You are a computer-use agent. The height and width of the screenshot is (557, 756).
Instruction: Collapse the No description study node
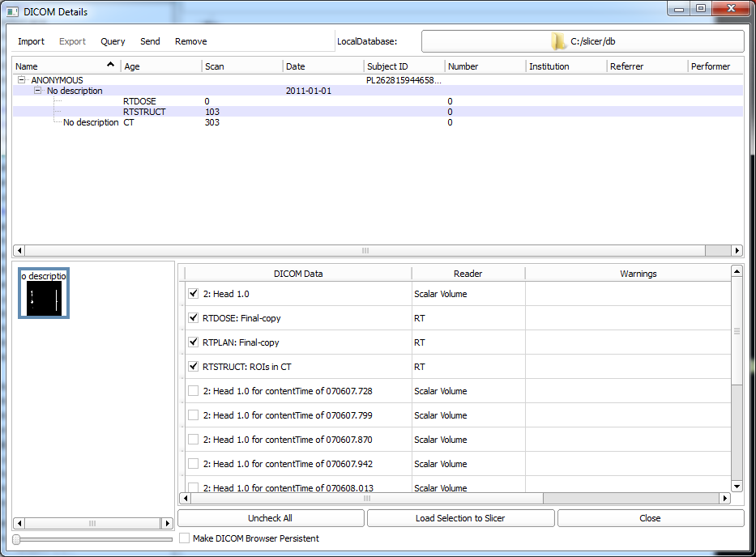[x=38, y=91]
